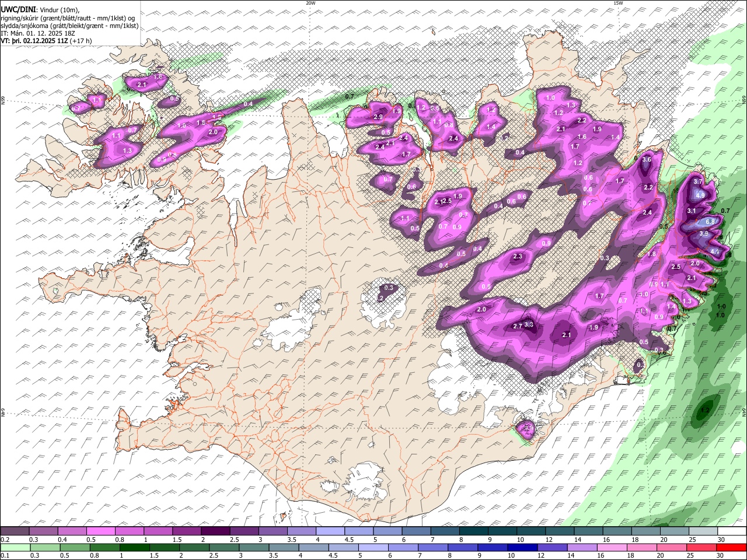Choose the dark teal 8 swatch in top row
The image size is (747, 560).
point(474,531)
